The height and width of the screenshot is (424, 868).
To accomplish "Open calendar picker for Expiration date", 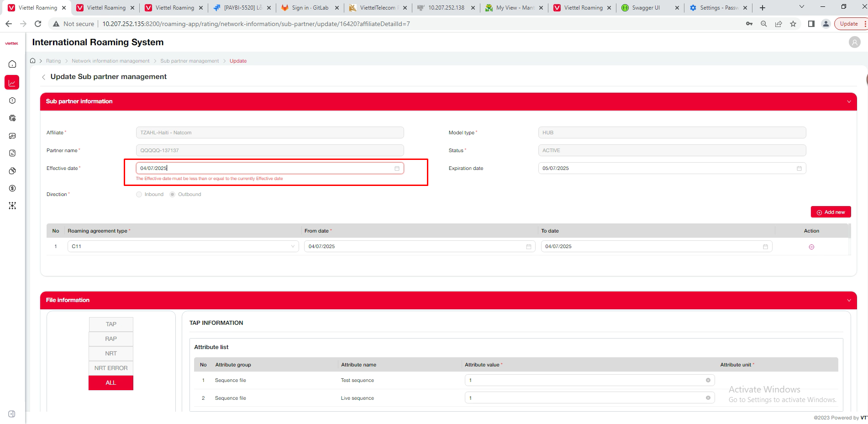I will coord(799,169).
